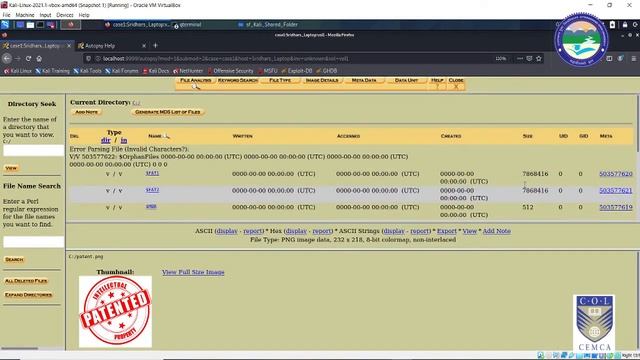
Task: Click Current Directory C:/ link
Action: pos(136,103)
